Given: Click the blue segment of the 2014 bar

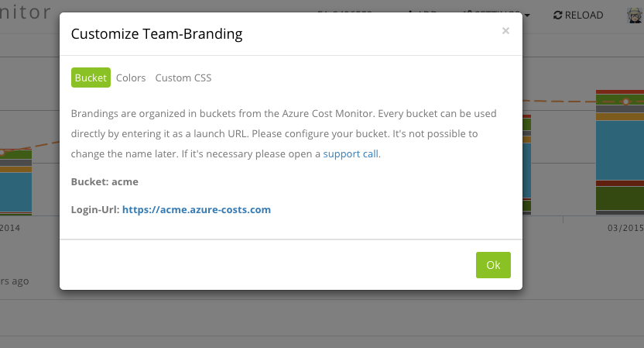Looking at the screenshot, I should click(15, 191).
